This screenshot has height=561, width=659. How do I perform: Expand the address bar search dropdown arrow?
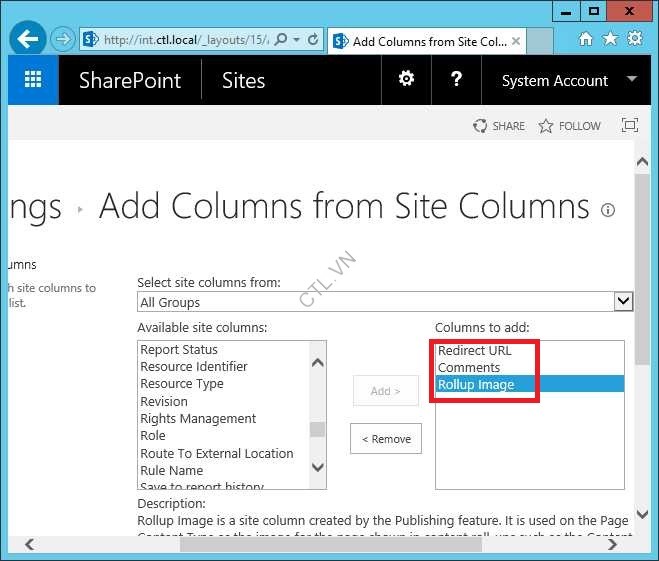pos(297,40)
